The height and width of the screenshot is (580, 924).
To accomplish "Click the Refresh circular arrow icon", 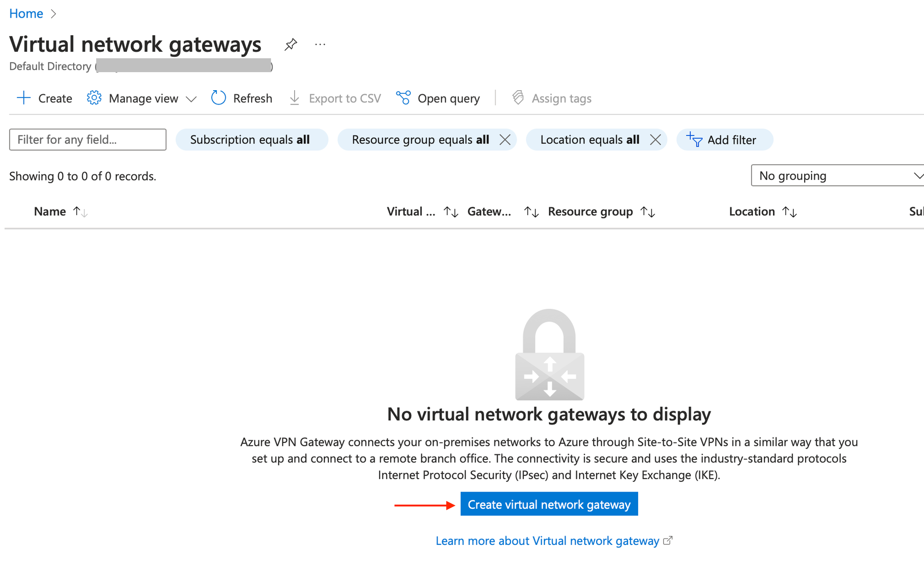I will 217,99.
